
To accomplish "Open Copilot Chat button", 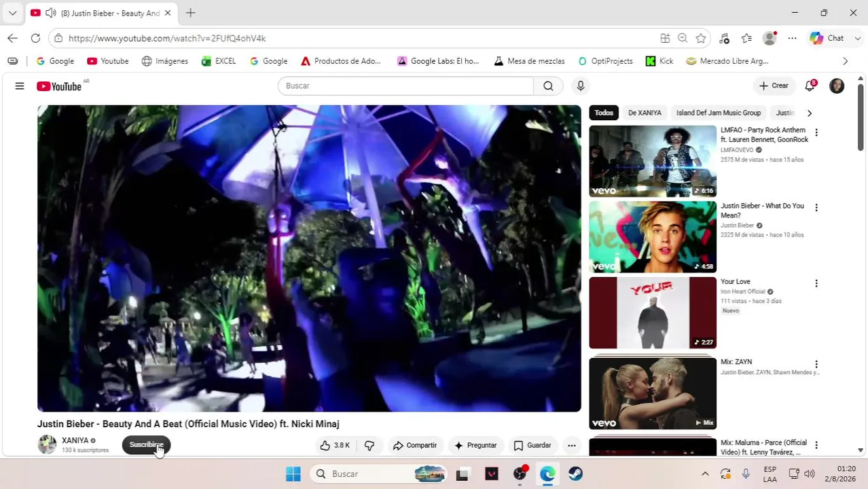I will click(827, 39).
